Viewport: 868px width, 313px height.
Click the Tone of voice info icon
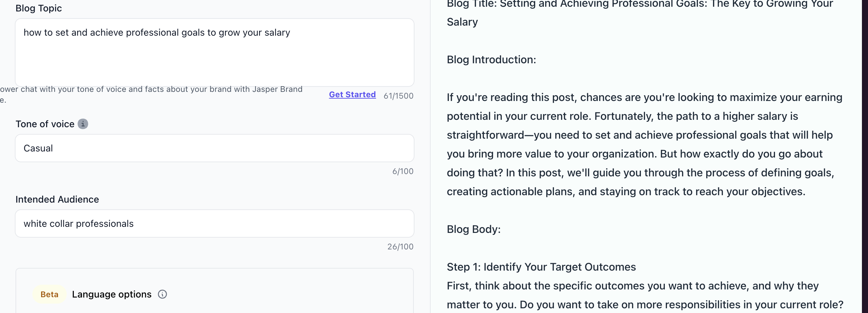(x=83, y=124)
